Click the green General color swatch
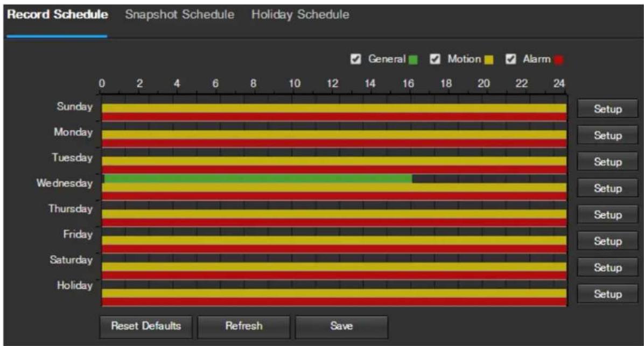This screenshot has width=644, height=346. tap(413, 60)
